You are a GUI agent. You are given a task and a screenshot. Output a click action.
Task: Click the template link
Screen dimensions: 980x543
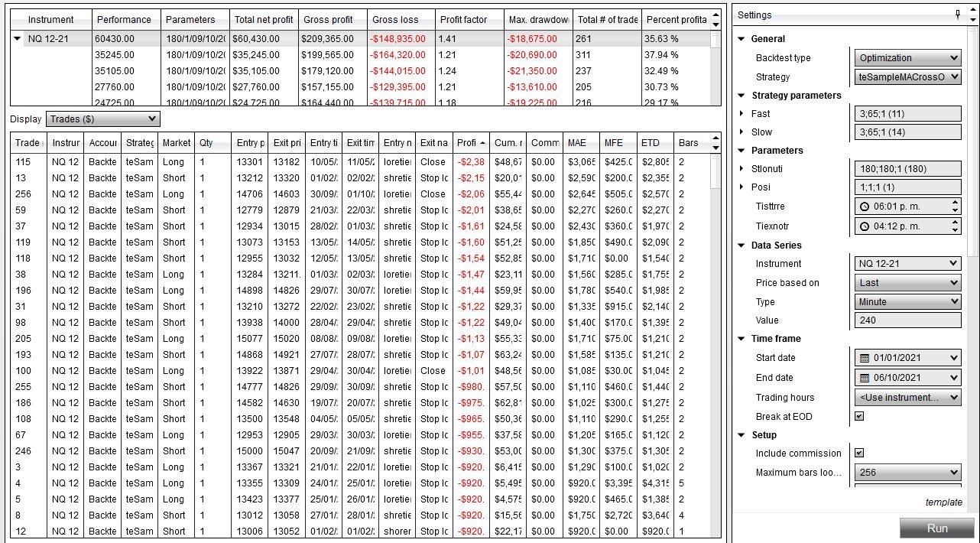[943, 502]
